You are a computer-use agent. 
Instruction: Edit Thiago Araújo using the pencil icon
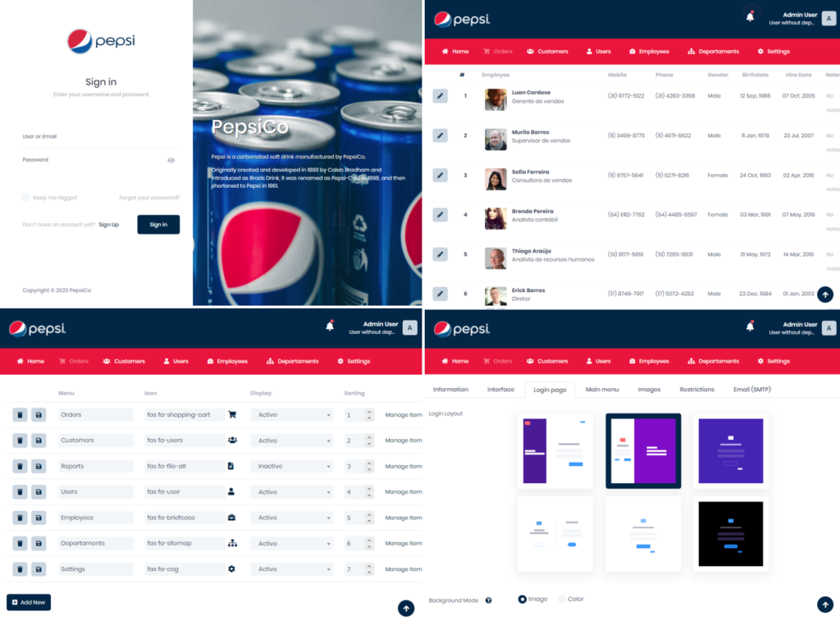click(441, 254)
